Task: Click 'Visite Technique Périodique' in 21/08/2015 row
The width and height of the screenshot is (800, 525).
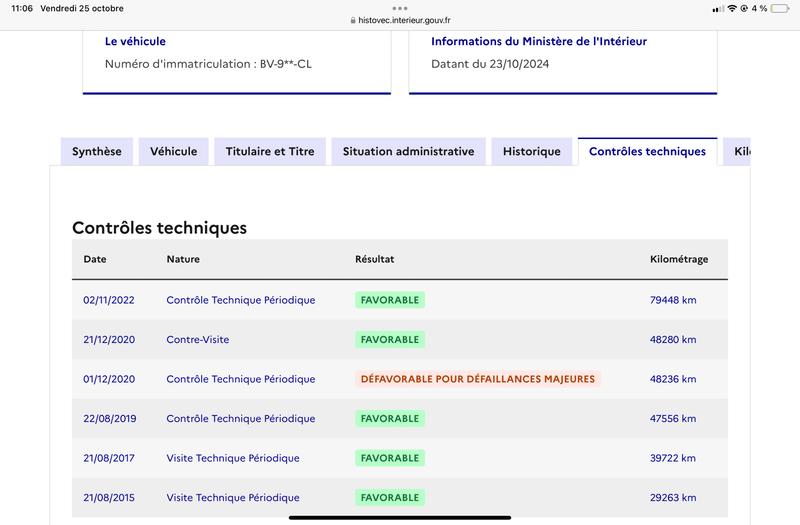Action: [233, 497]
